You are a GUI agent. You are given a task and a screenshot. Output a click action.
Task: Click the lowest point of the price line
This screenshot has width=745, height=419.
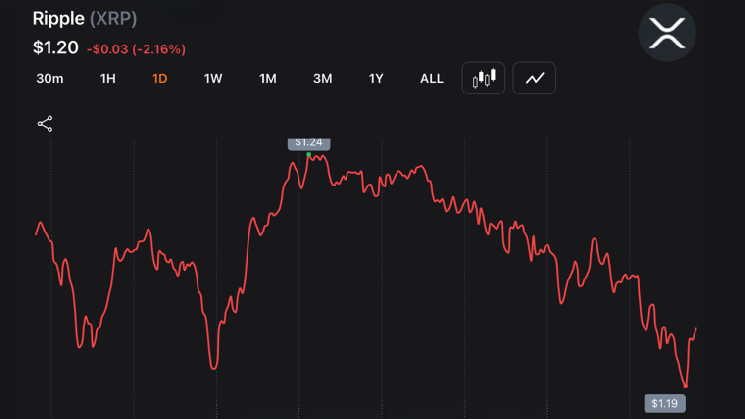coord(685,386)
